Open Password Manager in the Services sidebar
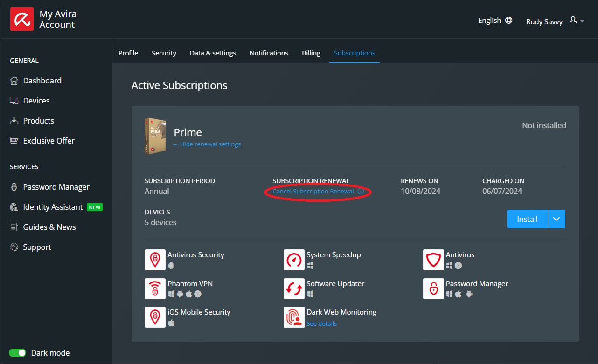Image resolution: width=598 pixels, height=364 pixels. [x=56, y=187]
